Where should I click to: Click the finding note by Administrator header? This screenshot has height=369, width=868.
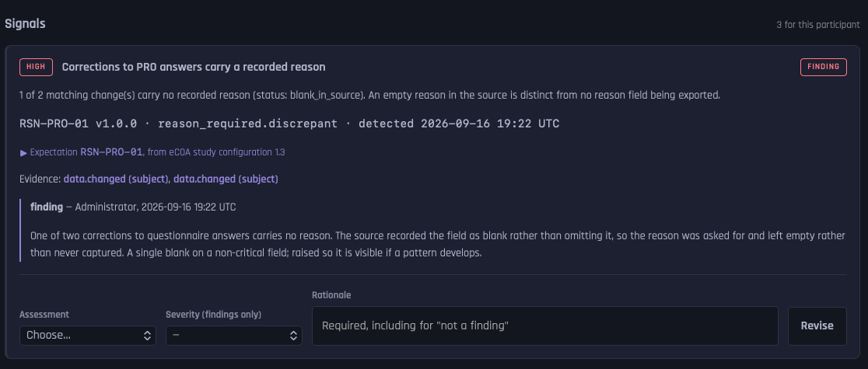tap(133, 207)
